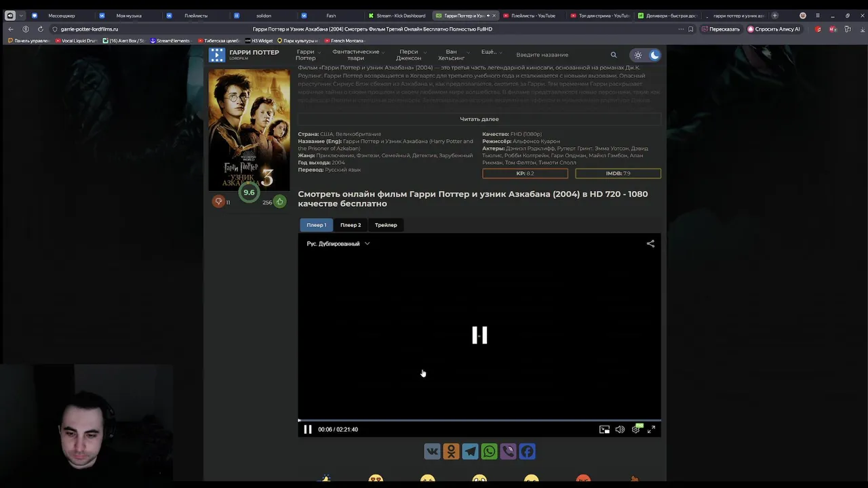This screenshot has width=868, height=488.
Task: Share via WhatsApp icon
Action: [489, 451]
